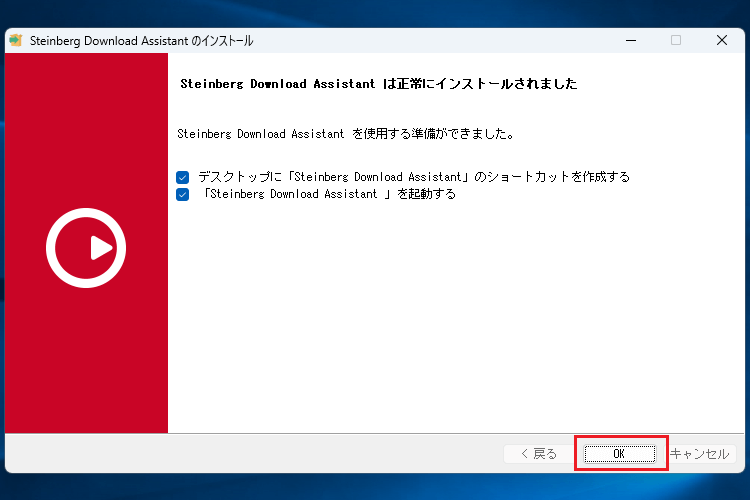This screenshot has width=750, height=500.
Task: Click the left chevron on the 戻る button
Action: pos(525,454)
